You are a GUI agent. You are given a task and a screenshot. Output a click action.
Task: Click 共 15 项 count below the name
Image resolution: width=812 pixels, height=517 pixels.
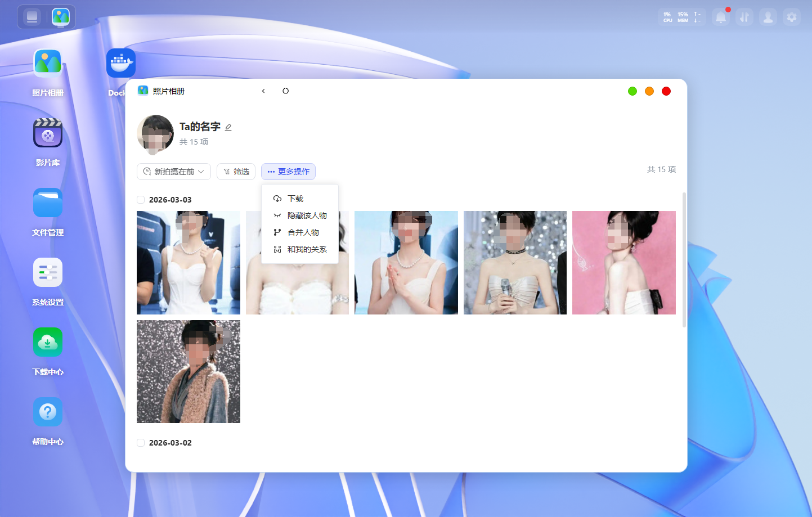tap(194, 142)
